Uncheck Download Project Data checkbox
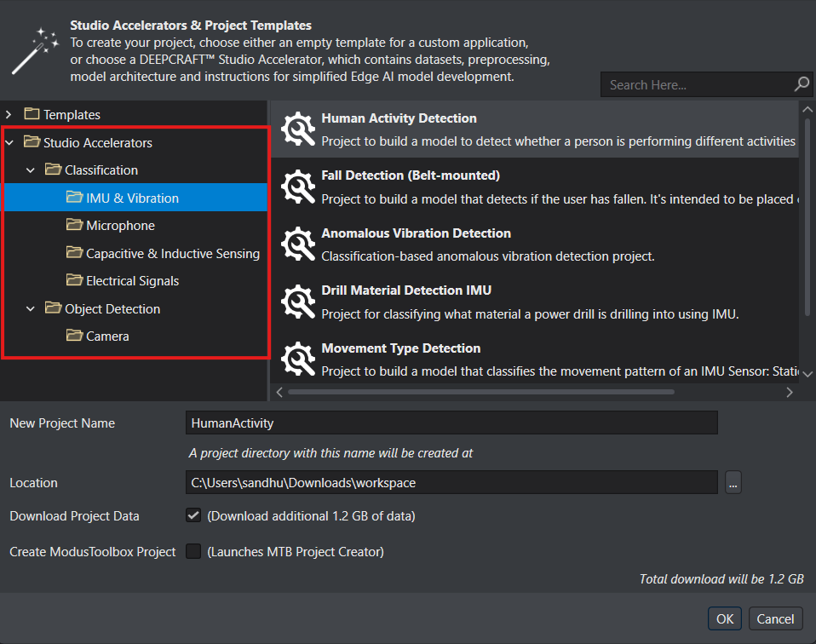 point(193,515)
